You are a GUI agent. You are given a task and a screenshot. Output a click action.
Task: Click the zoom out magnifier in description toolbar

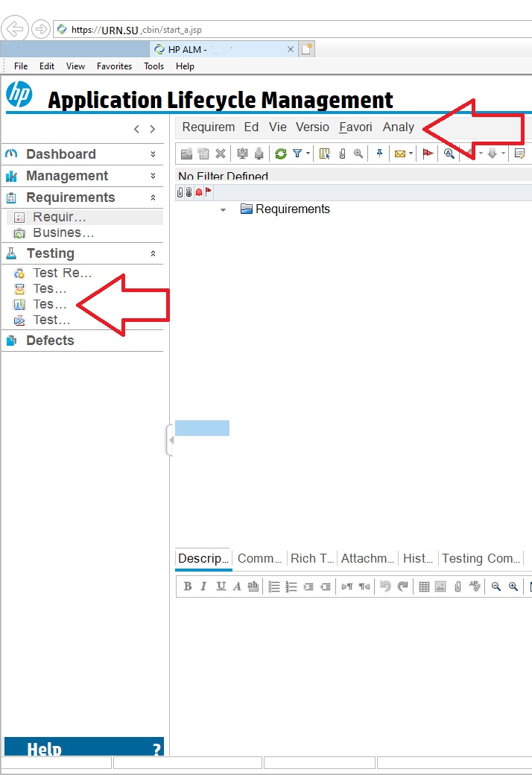click(x=496, y=586)
